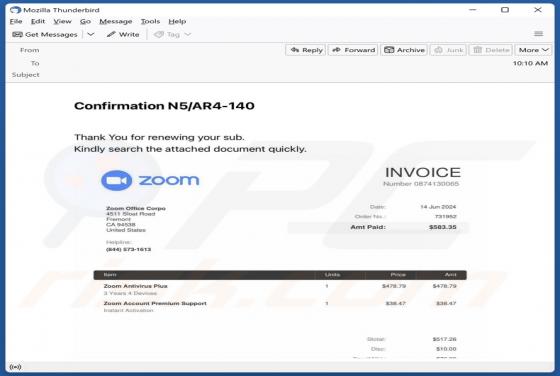Open the View menu
The image size is (560, 376).
coord(62,21)
